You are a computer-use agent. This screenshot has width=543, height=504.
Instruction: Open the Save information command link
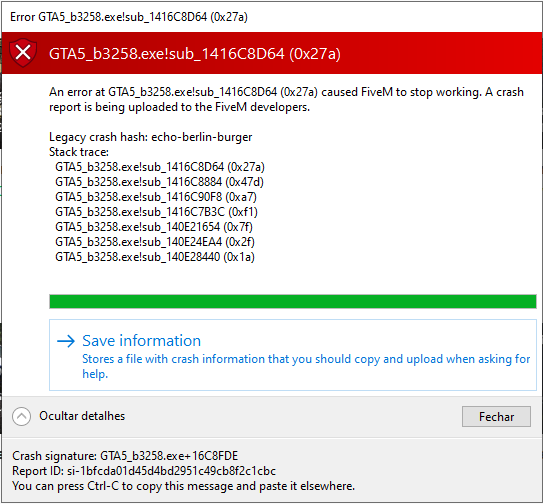(x=293, y=355)
